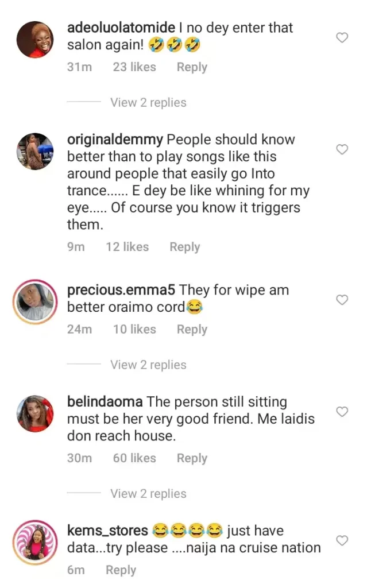The width and height of the screenshot is (371, 588).
Task: Open originaldemmy username link
Action: [x=115, y=140]
